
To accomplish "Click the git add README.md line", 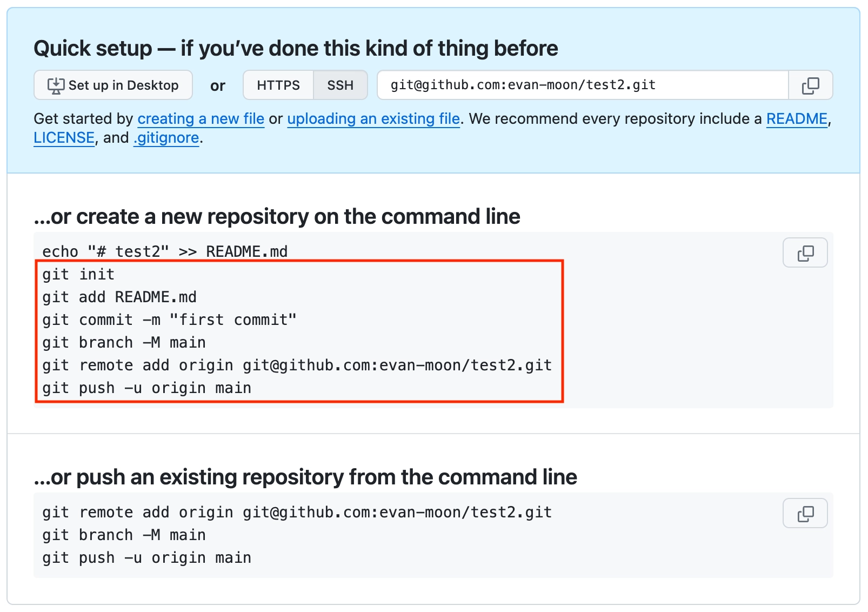I will pyautogui.click(x=119, y=297).
